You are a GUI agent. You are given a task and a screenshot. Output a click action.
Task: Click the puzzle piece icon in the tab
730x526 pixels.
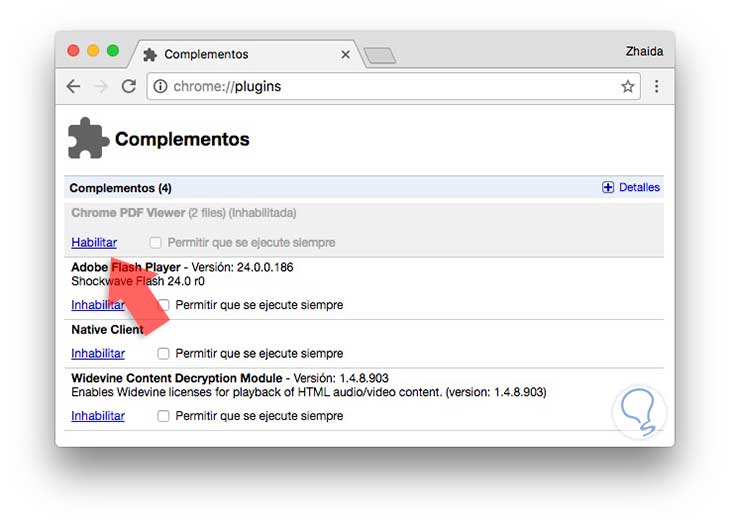pyautogui.click(x=150, y=55)
